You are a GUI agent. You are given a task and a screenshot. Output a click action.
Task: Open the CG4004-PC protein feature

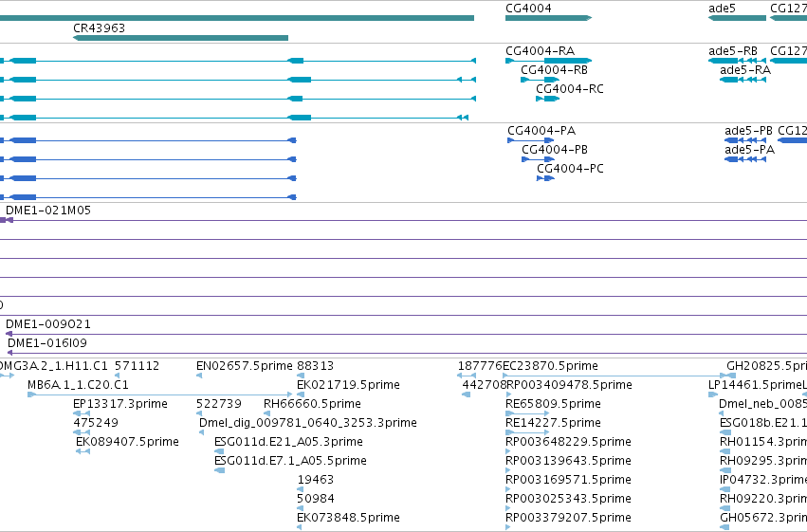(545, 178)
